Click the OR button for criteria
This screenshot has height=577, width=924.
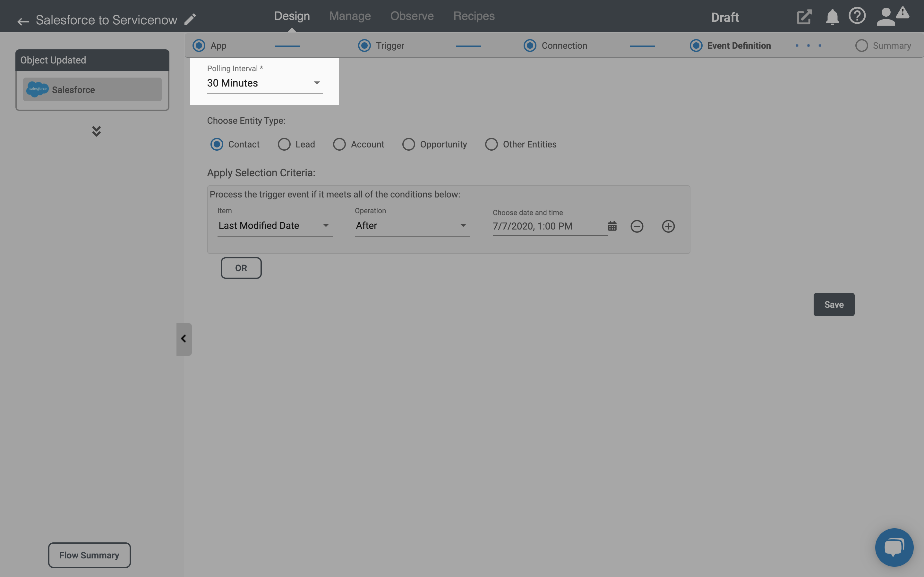tap(241, 268)
